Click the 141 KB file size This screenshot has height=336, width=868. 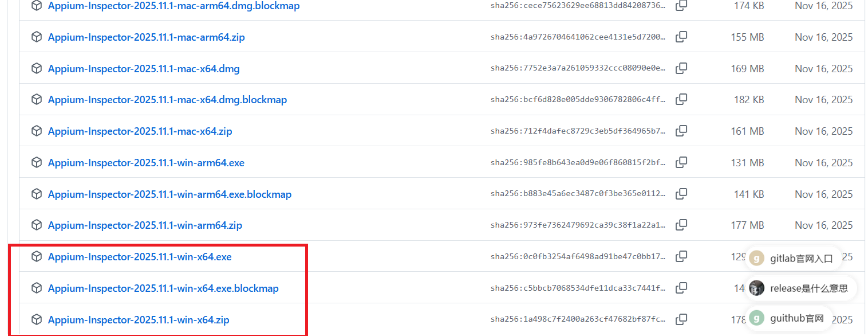pyautogui.click(x=749, y=194)
